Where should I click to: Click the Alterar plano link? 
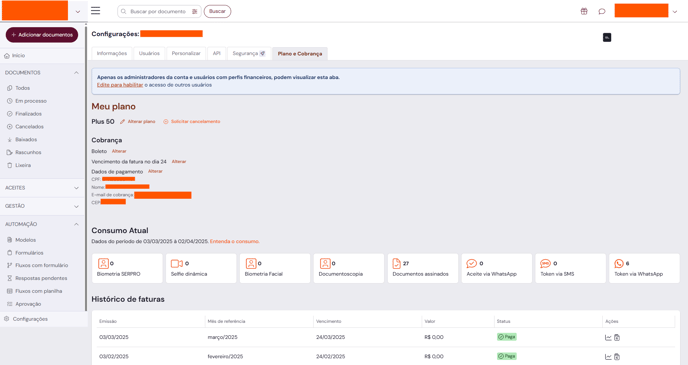tap(138, 122)
